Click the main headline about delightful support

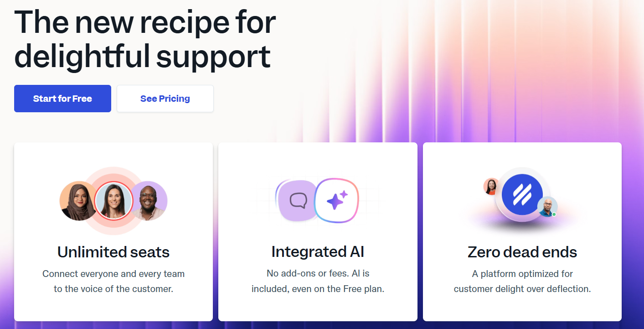(x=145, y=39)
